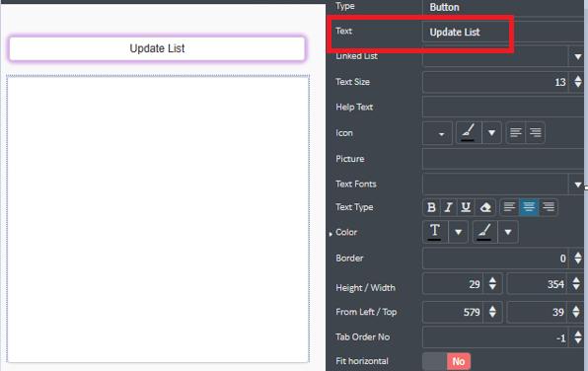Click the Text Type label
The image size is (588, 371).
[x=354, y=207]
